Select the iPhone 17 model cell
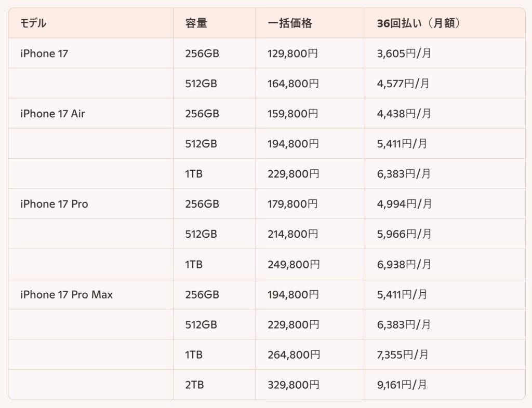 pyautogui.click(x=44, y=53)
